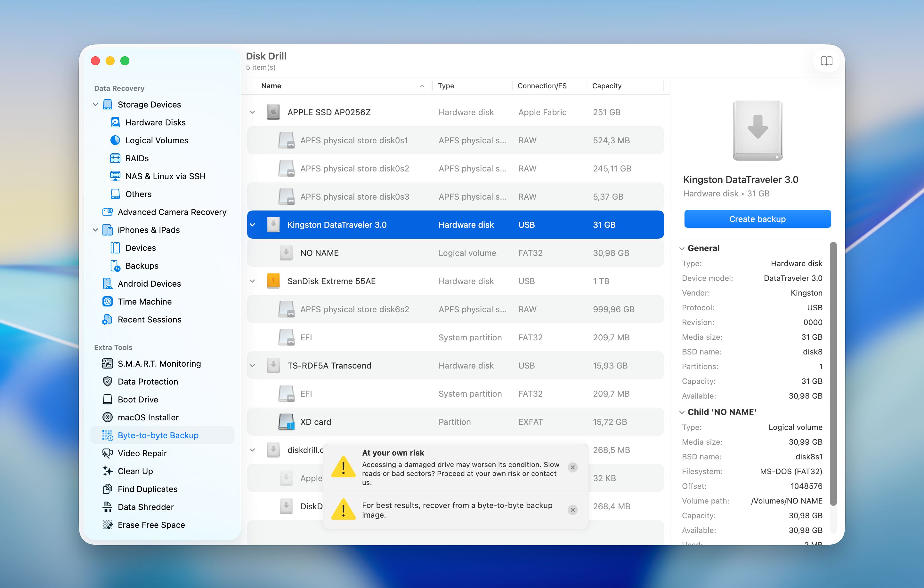924x588 pixels.
Task: Collapse SanDisk Extreme 55AE row chevron
Action: tap(252, 281)
